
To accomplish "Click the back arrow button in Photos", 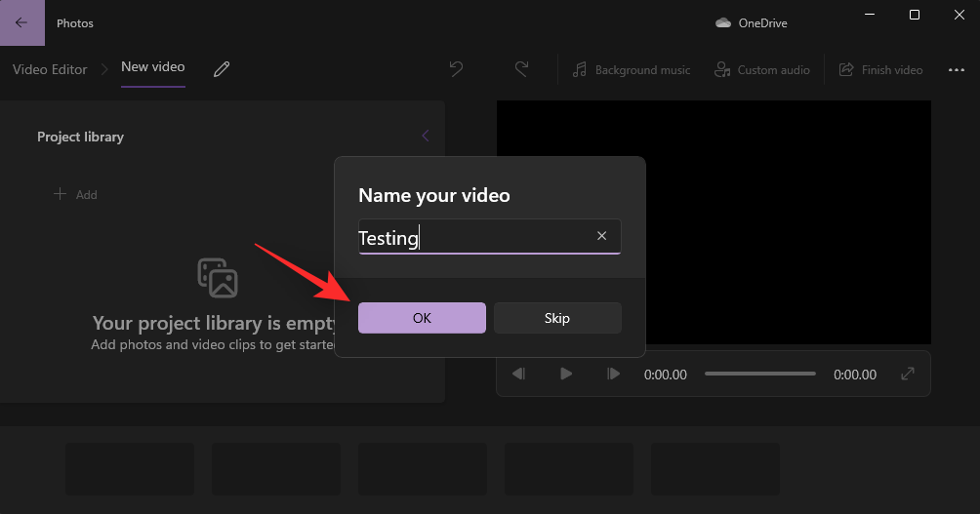I will click(21, 22).
